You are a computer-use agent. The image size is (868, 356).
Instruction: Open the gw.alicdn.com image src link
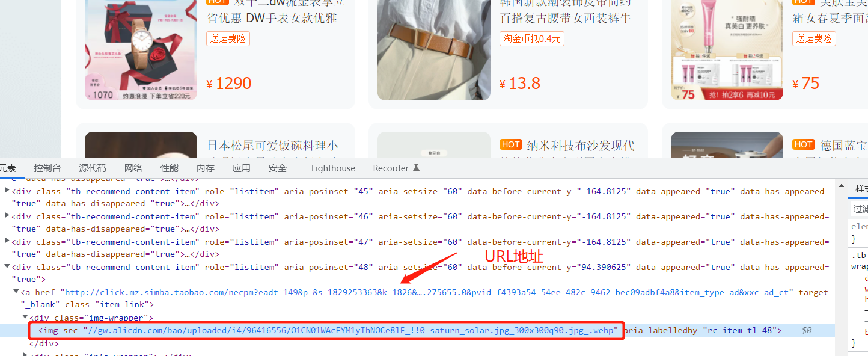(353, 330)
